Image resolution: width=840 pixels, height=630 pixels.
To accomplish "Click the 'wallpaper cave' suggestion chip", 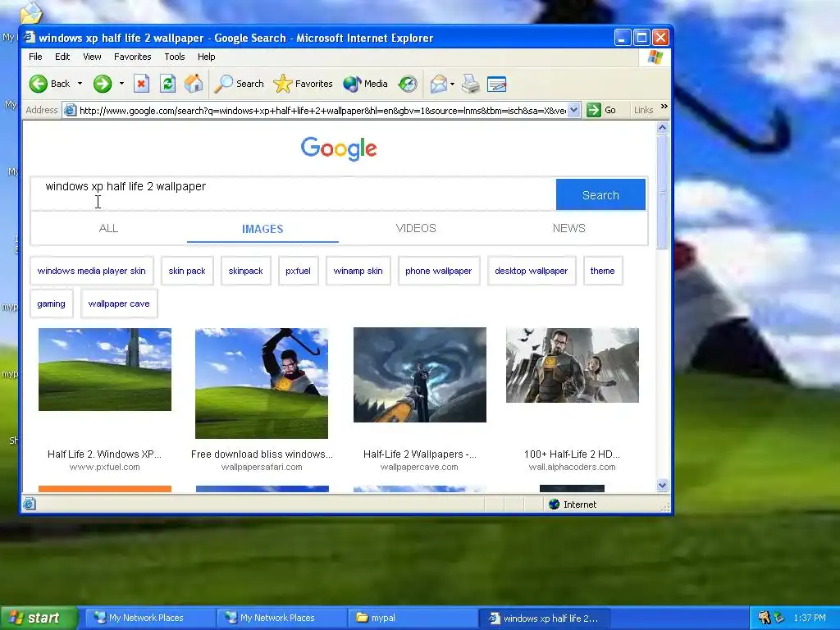I will tap(119, 304).
